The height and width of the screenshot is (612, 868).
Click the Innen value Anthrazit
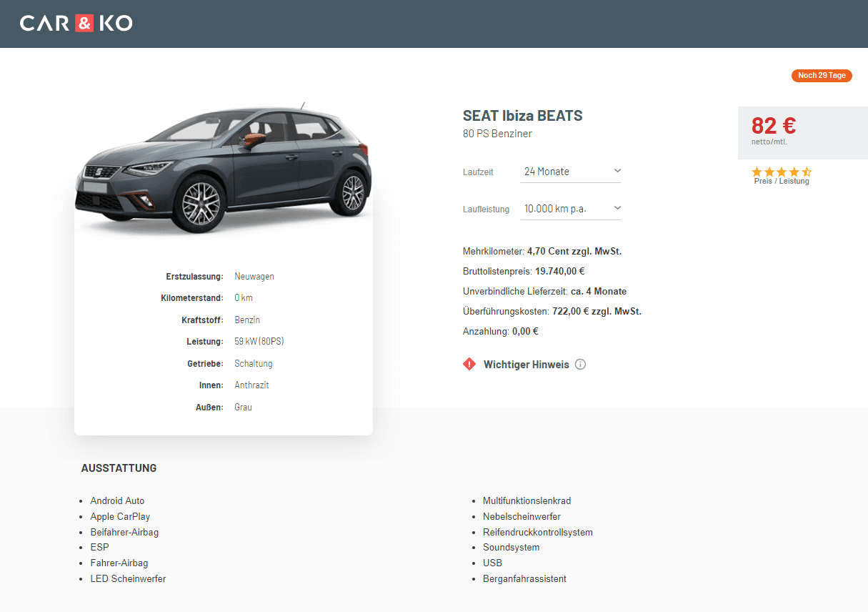(x=251, y=385)
